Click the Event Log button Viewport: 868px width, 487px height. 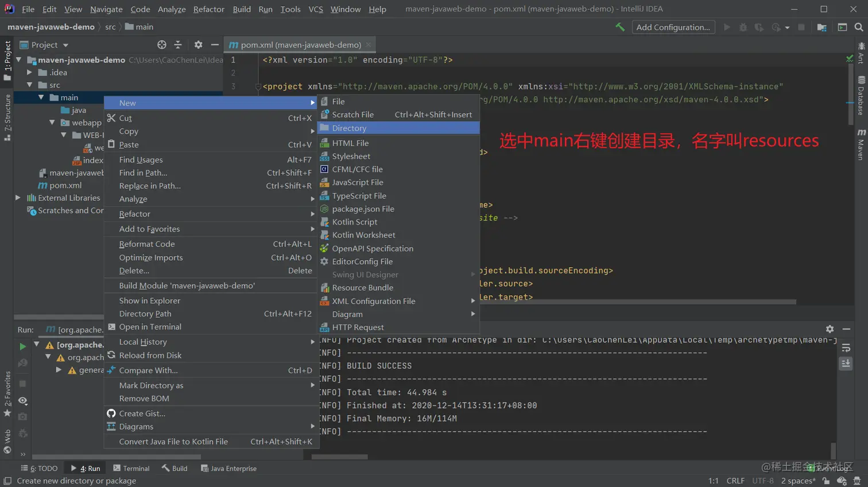click(827, 469)
